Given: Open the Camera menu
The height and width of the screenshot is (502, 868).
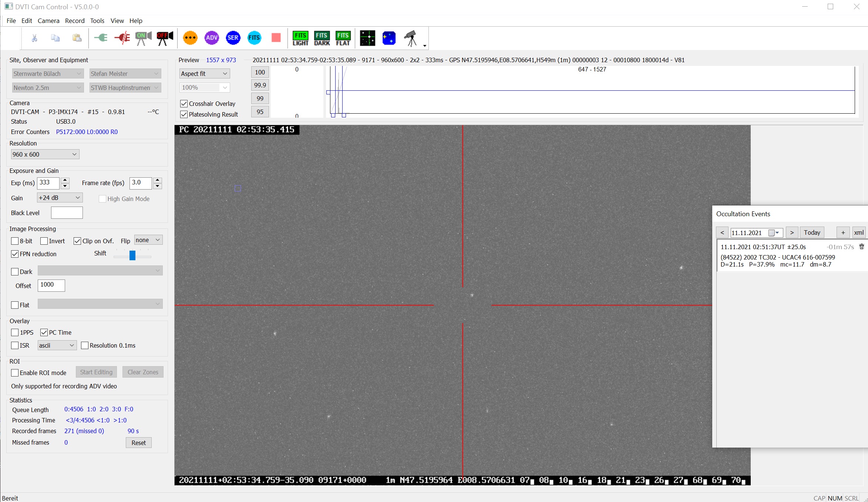Looking at the screenshot, I should 48,21.
